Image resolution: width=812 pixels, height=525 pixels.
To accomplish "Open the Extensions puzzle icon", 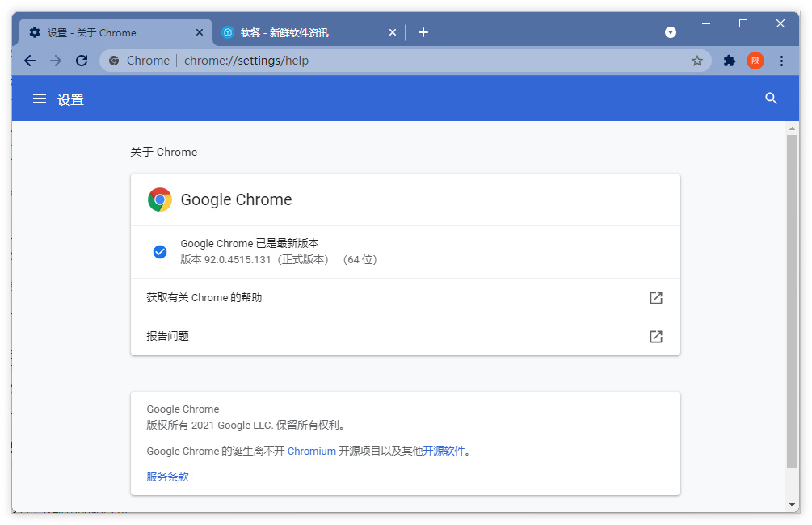I will coord(729,61).
